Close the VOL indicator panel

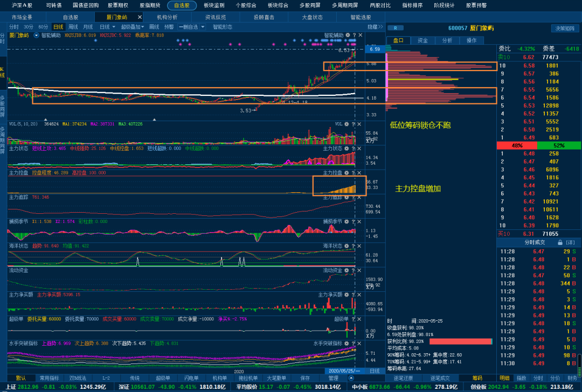click(359, 124)
